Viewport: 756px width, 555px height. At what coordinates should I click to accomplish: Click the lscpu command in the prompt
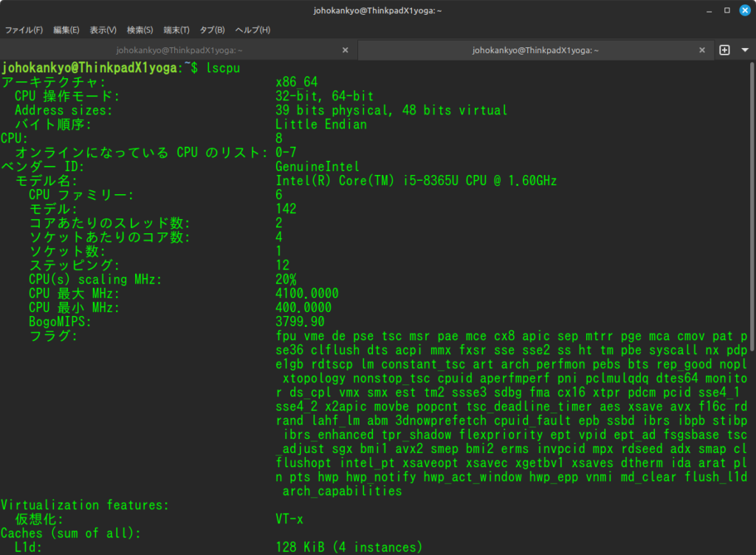[223, 68]
